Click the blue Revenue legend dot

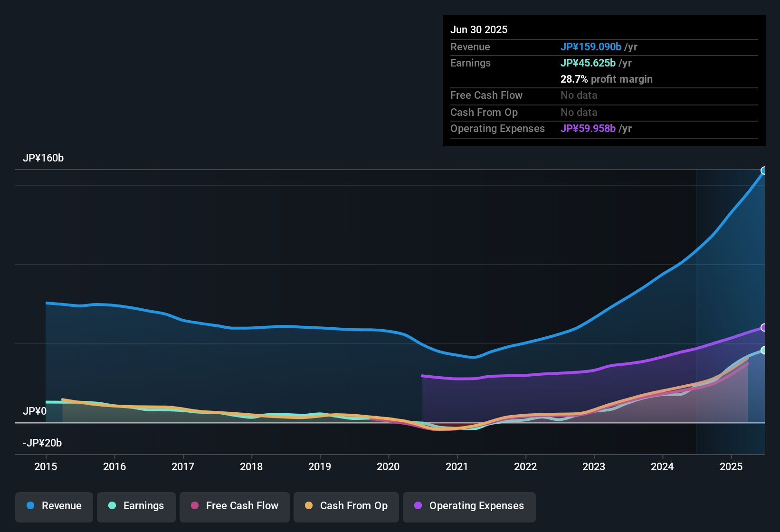(30, 506)
